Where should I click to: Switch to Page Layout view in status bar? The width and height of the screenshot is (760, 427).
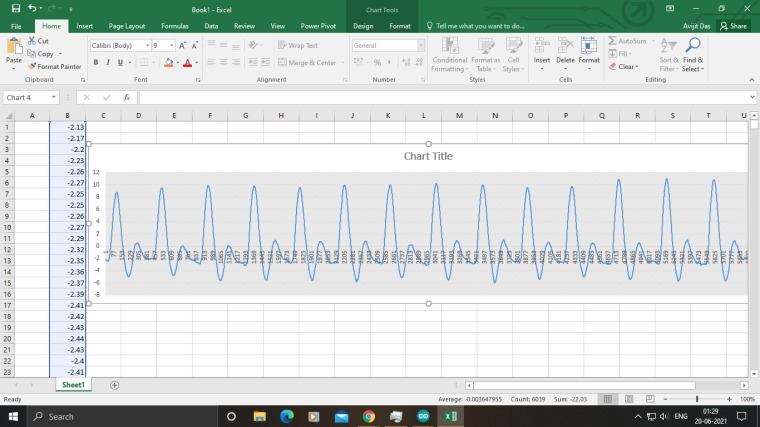click(629, 399)
